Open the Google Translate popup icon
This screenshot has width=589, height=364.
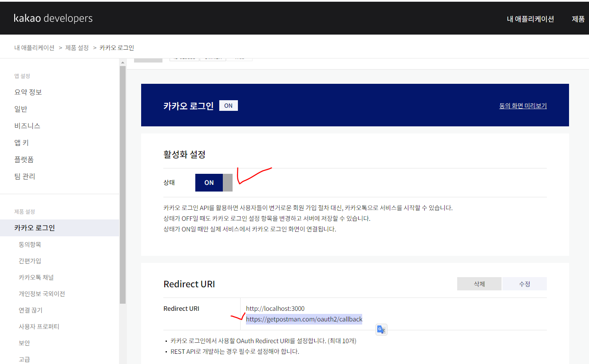coord(381,329)
